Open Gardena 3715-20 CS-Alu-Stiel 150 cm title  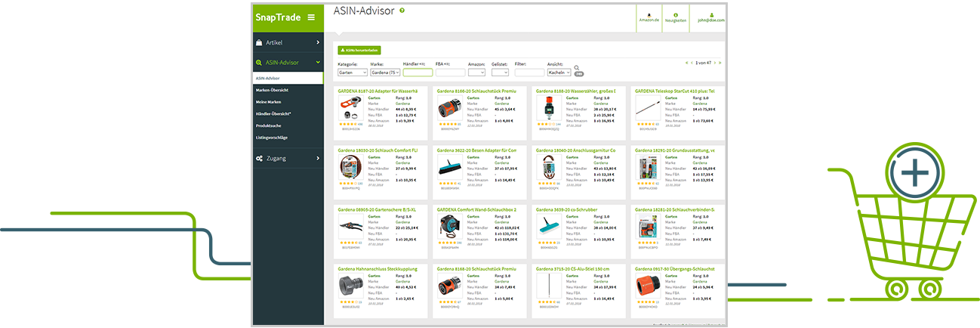[x=572, y=268]
